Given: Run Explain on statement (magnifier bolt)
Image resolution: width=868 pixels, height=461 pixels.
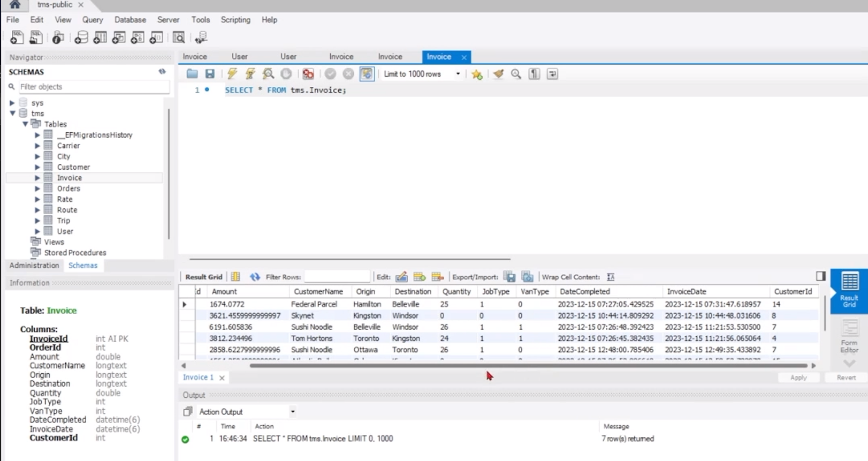Looking at the screenshot, I should tap(268, 74).
